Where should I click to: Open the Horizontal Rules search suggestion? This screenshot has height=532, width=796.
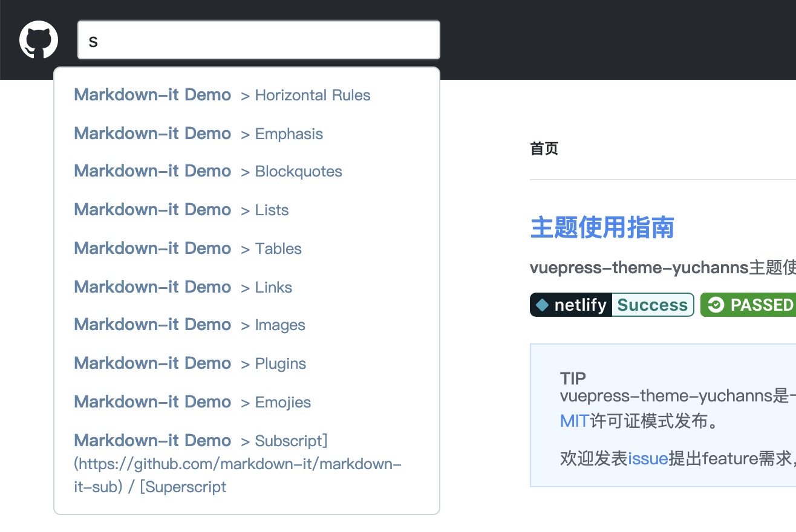(247, 95)
